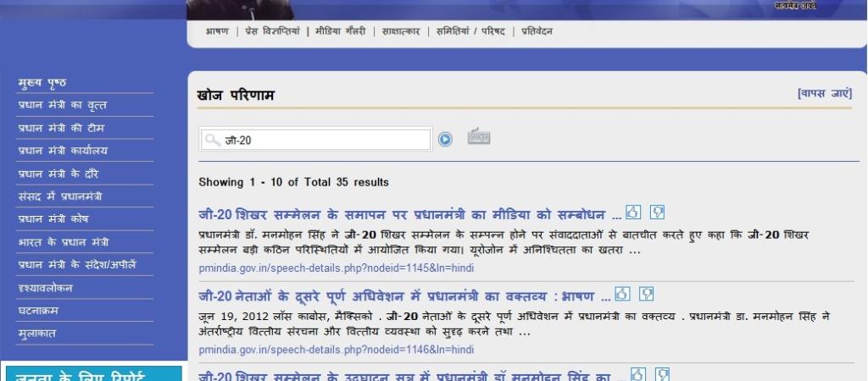Click the header photo at top
The width and height of the screenshot is (868, 381).
point(240,9)
